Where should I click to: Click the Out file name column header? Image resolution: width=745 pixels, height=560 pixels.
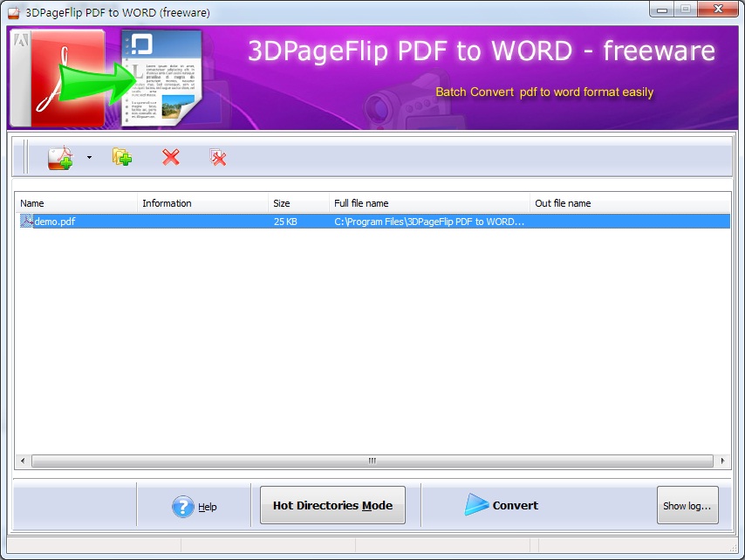point(630,203)
